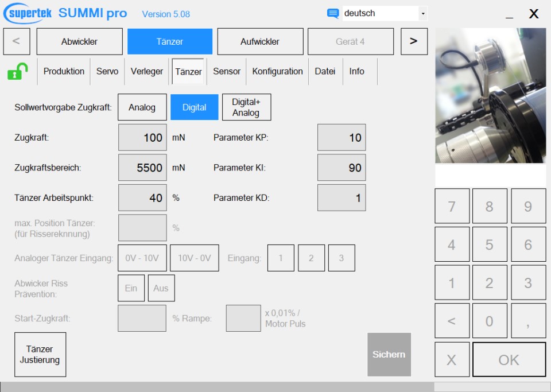Click the Start-Zugkraft input field
This screenshot has width=551, height=392.
[142, 318]
